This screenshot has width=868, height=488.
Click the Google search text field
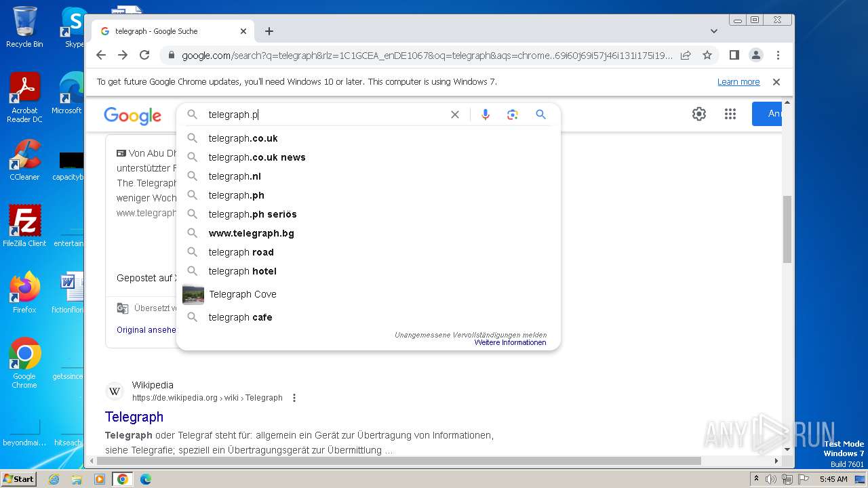tap(325, 115)
